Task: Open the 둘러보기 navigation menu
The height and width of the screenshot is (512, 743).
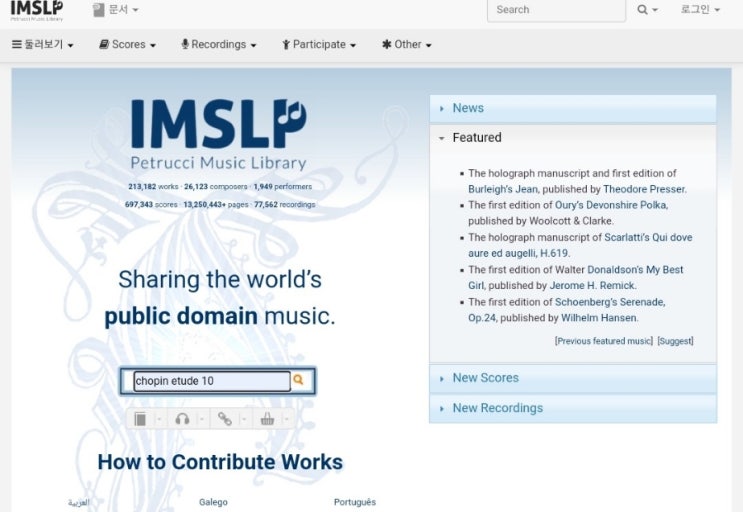Action: (43, 45)
